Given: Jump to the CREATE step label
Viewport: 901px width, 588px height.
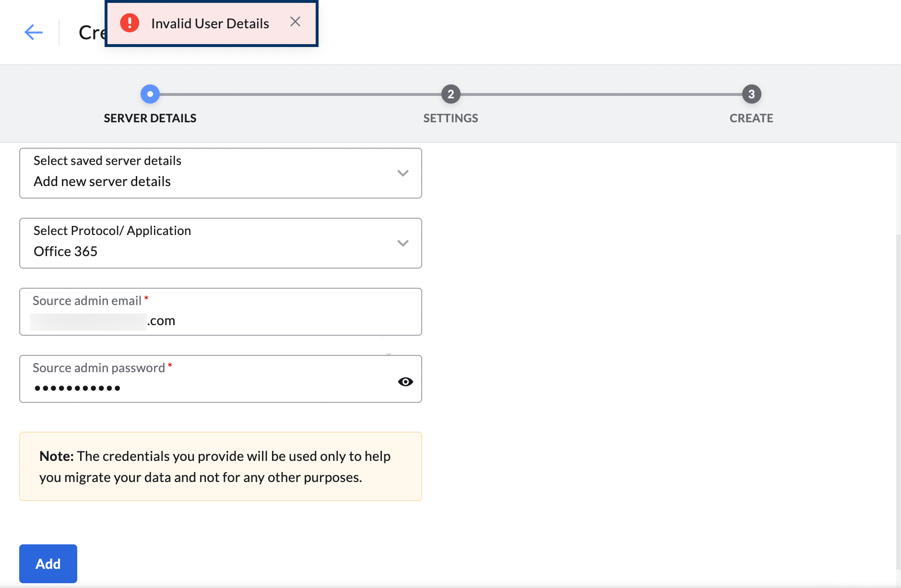Looking at the screenshot, I should (x=751, y=118).
